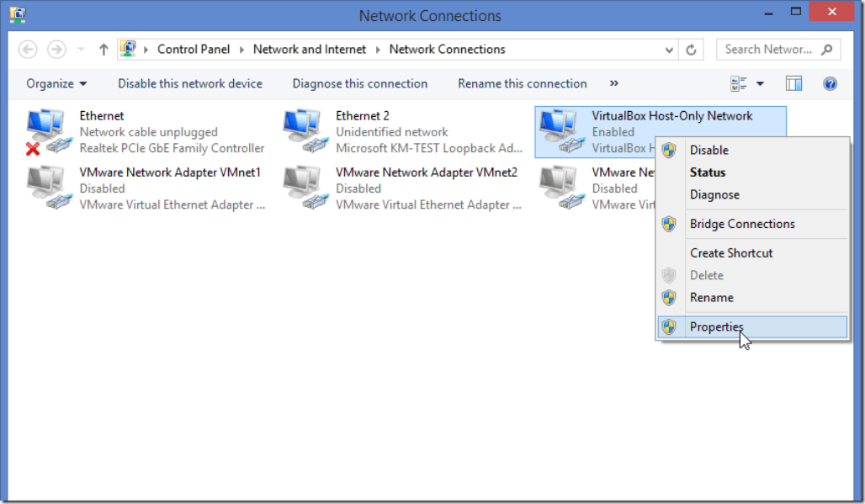Click the 'Realtek PCIe GbE Family Controller' text
Image resolution: width=865 pixels, height=504 pixels.
(x=172, y=148)
